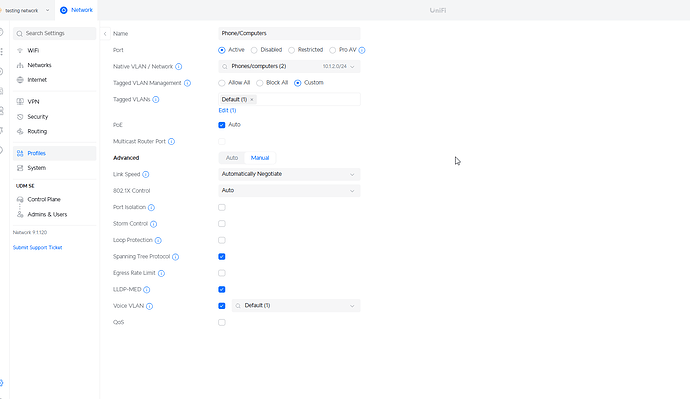Click the info icon next to Voice VLAN

[150, 306]
